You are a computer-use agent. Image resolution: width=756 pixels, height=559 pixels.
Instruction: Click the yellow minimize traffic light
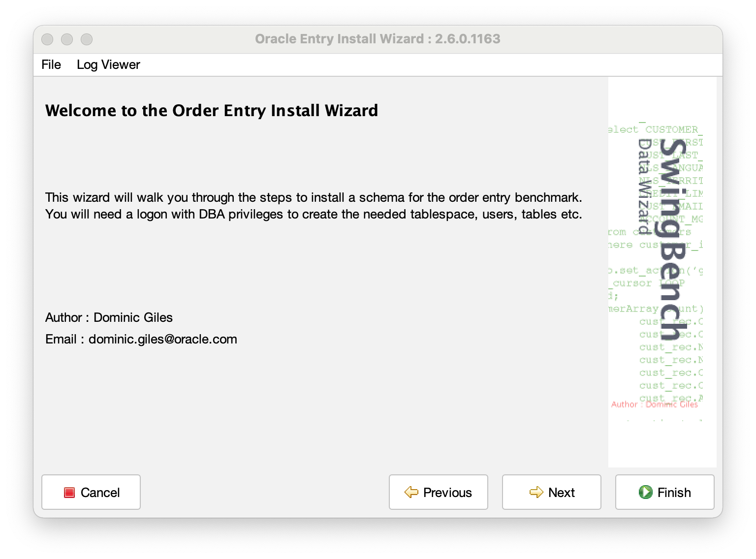[67, 39]
